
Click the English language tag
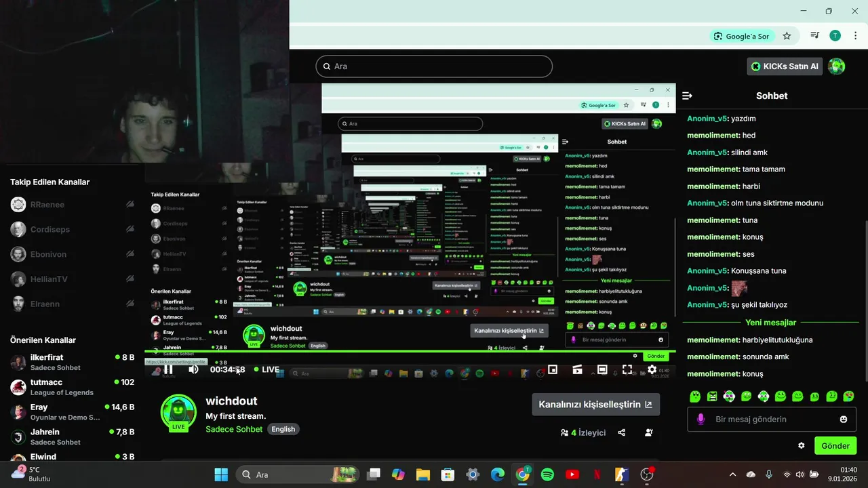point(283,429)
